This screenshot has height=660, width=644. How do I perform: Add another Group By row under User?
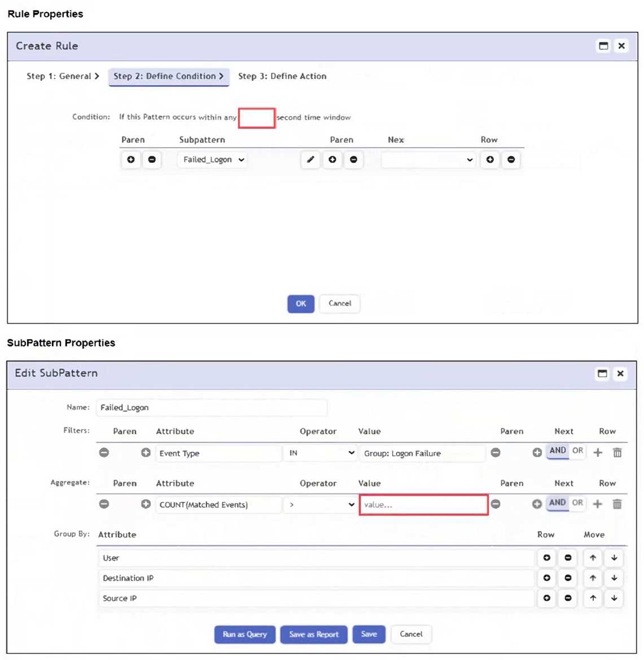tap(546, 558)
